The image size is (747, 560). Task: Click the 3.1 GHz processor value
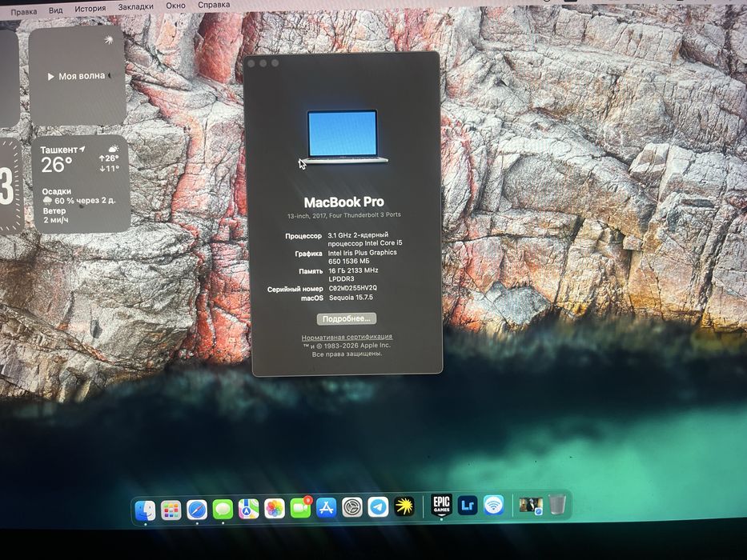365,239
